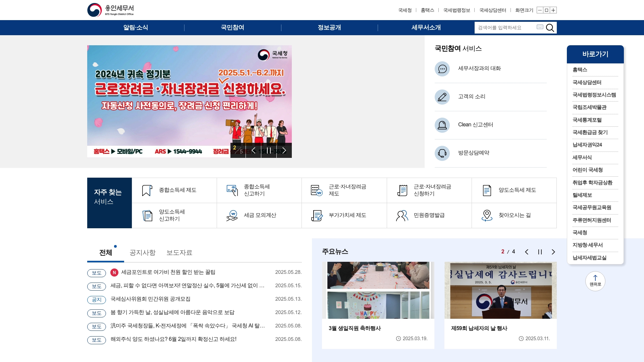The image size is (644, 362).
Task: Open 국세환급금 찾기 in 바로가기
Action: [x=590, y=132]
